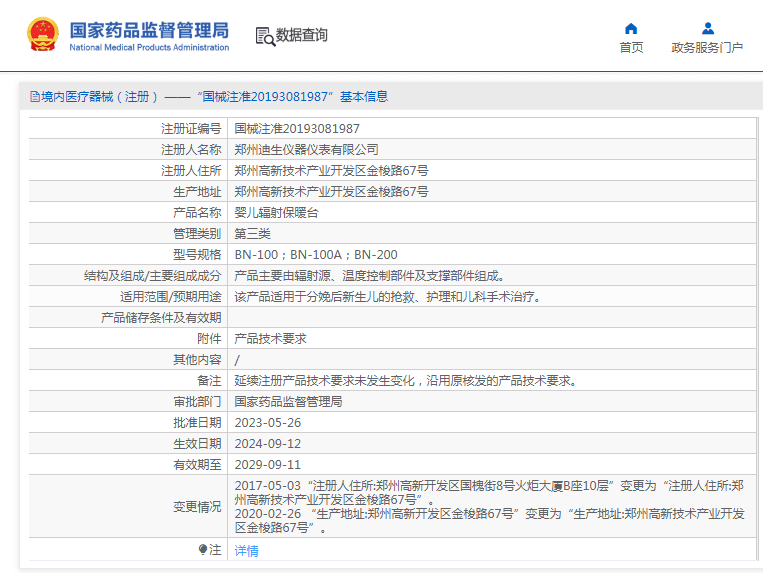Click 审批部门 value 国家药品监督管理局

tap(289, 402)
